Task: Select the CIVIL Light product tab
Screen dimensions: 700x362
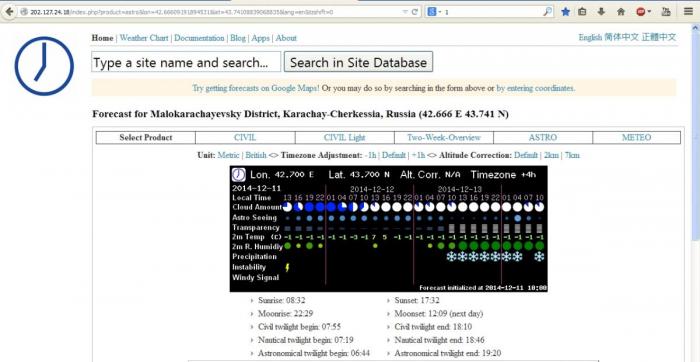Action: (344, 137)
